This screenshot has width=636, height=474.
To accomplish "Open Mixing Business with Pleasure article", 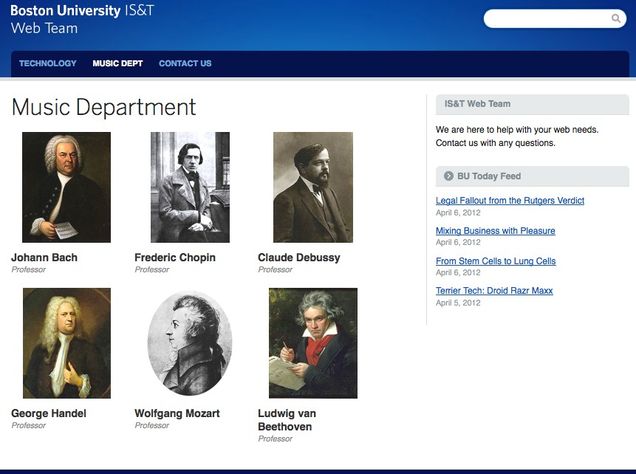I will point(495,231).
